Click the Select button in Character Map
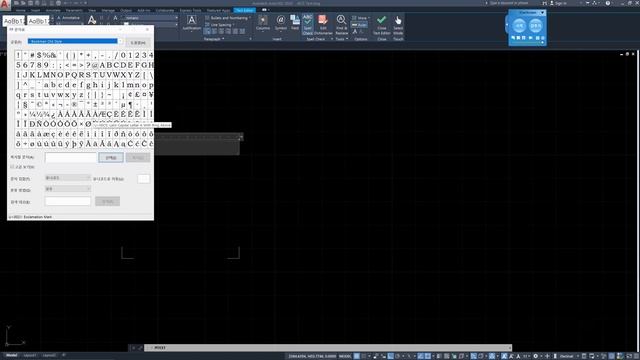Screen dimensions: 640x360 (x=111, y=158)
